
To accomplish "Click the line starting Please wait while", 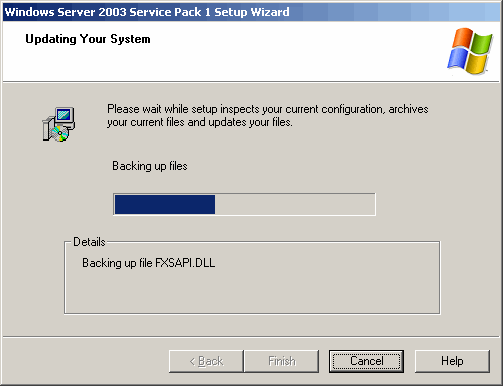I will click(x=268, y=109).
